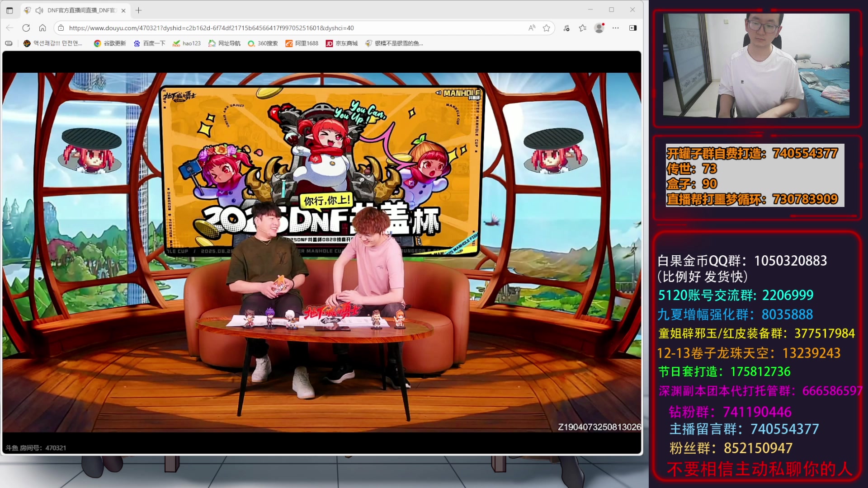868x488 pixels.
Task: Click the 直播帮打噩梦循环 text line
Action: click(x=752, y=199)
